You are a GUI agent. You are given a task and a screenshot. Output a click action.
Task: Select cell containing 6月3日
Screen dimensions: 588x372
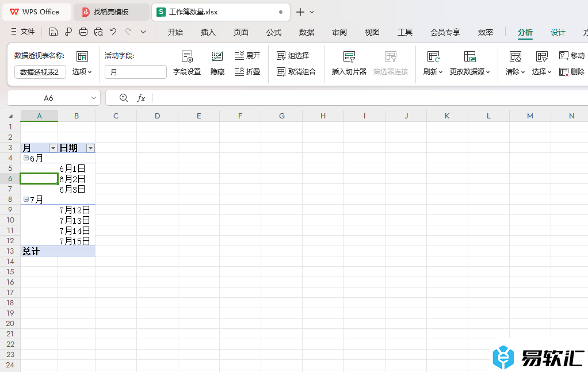click(x=77, y=189)
